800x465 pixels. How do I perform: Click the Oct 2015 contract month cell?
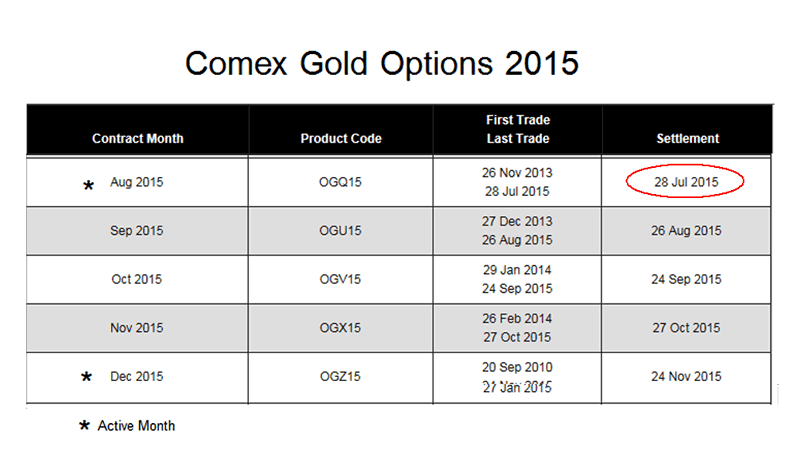pos(138,279)
